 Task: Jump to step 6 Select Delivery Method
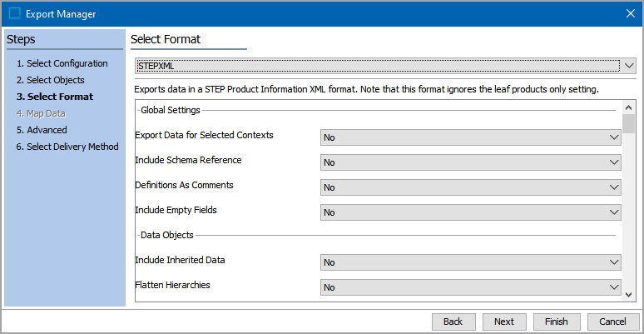point(67,147)
